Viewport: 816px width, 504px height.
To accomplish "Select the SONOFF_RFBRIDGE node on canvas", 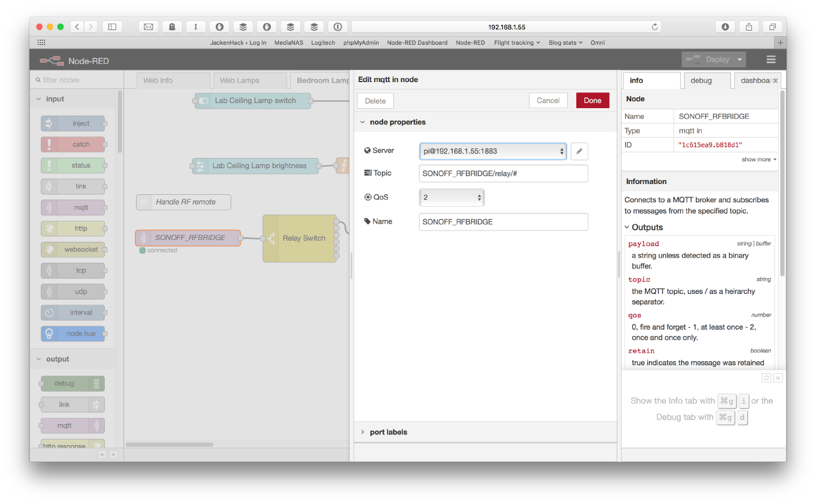I will coord(189,238).
